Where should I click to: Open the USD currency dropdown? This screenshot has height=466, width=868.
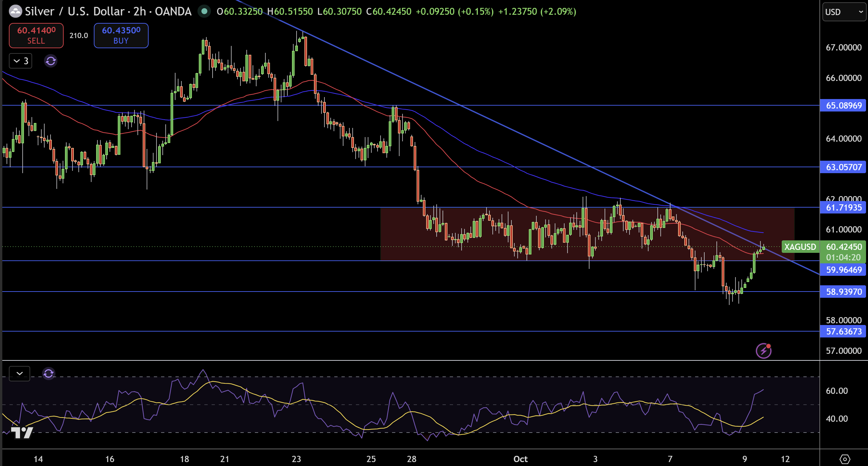coord(844,12)
